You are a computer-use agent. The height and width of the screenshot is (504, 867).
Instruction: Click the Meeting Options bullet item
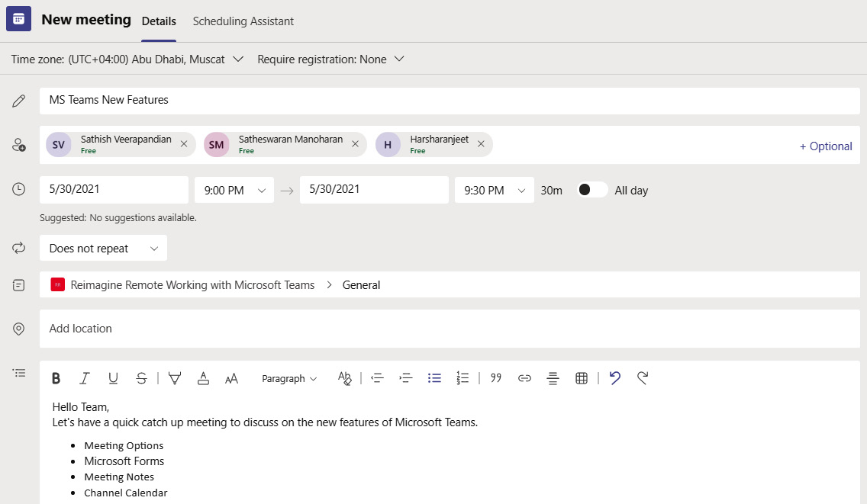(x=124, y=445)
